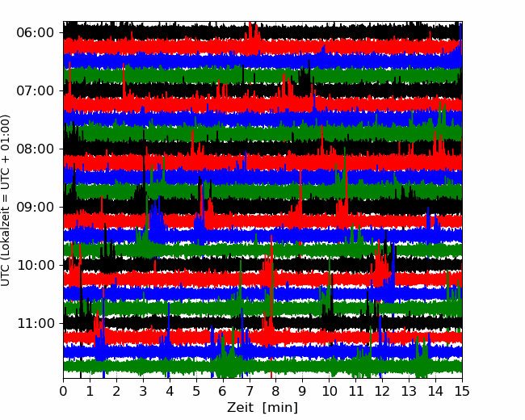Click the x-axis tick label 13
The width and height of the screenshot is (525, 420).
[x=409, y=391]
